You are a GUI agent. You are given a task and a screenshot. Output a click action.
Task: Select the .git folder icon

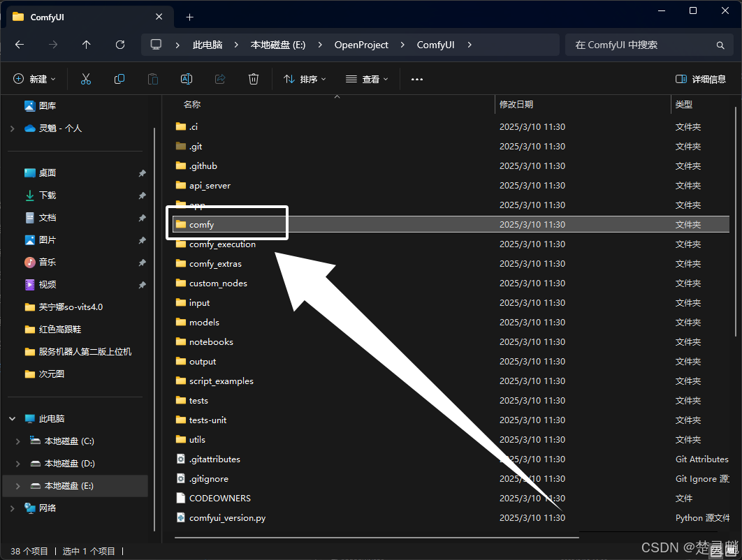tap(181, 146)
